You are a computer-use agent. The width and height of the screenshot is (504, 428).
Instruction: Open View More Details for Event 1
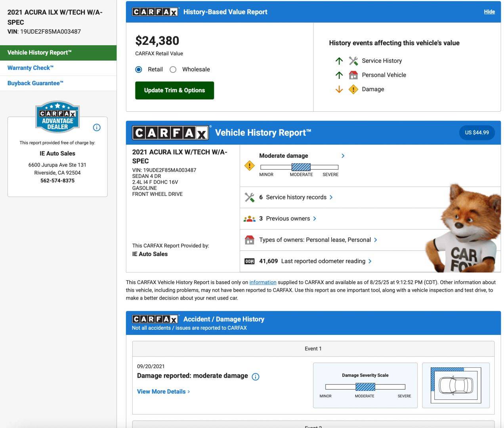163,392
